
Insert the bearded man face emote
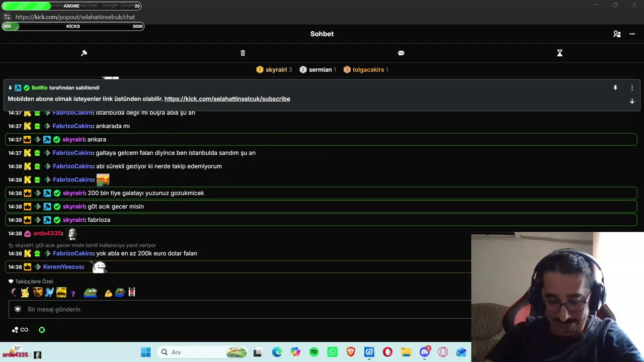pyautogui.click(x=37, y=293)
